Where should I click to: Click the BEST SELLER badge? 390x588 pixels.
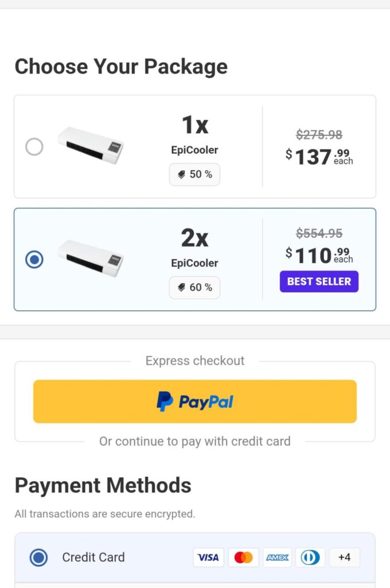(319, 281)
